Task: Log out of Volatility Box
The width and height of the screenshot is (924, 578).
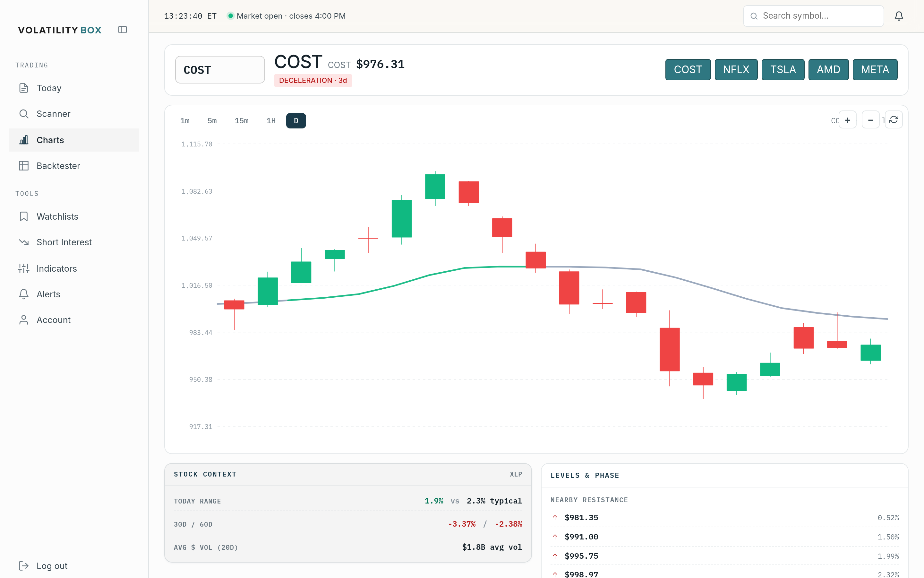Action: (x=74, y=566)
